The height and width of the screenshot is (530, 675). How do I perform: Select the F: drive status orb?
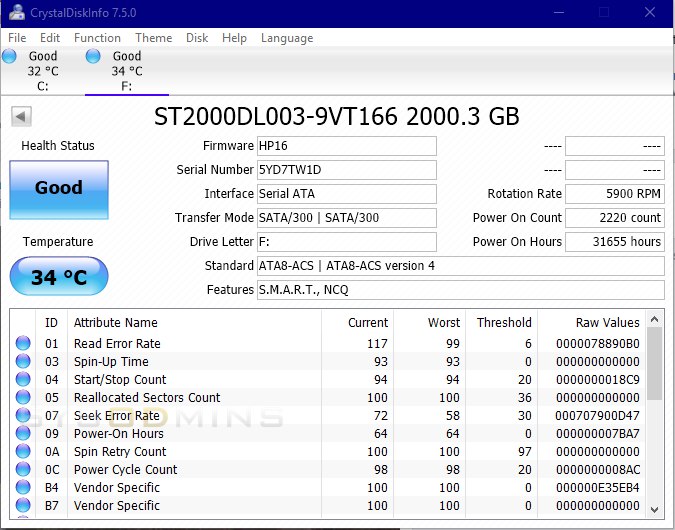click(93, 56)
